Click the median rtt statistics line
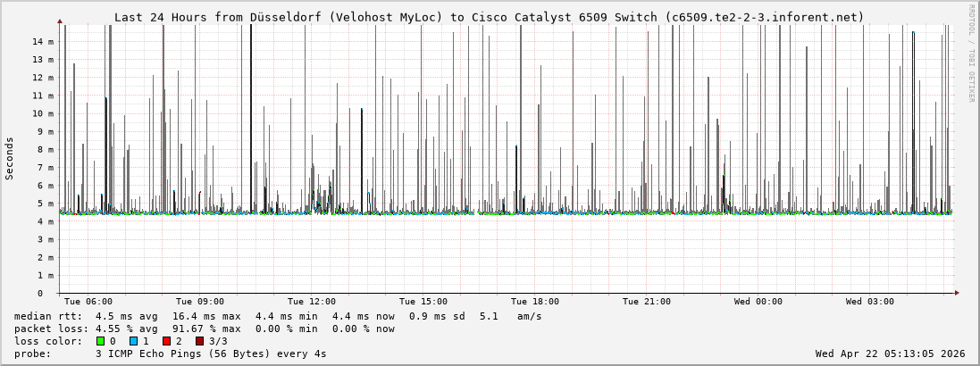Viewport: 980px width, 366px height. [x=278, y=316]
